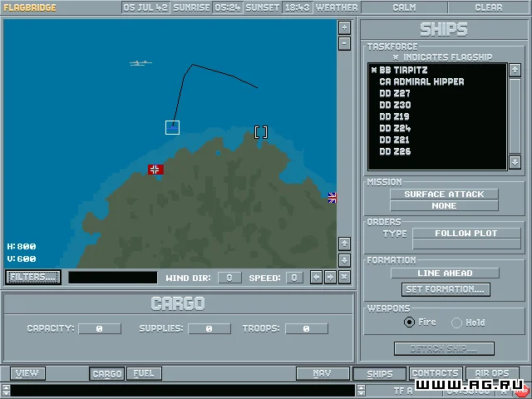
Task: Switch to the Air Ops tab
Action: (x=491, y=374)
